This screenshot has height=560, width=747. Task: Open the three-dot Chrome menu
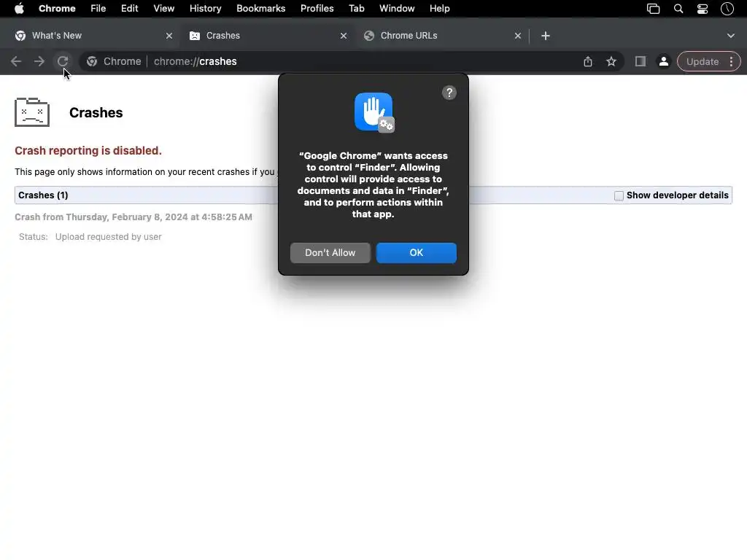point(731,61)
